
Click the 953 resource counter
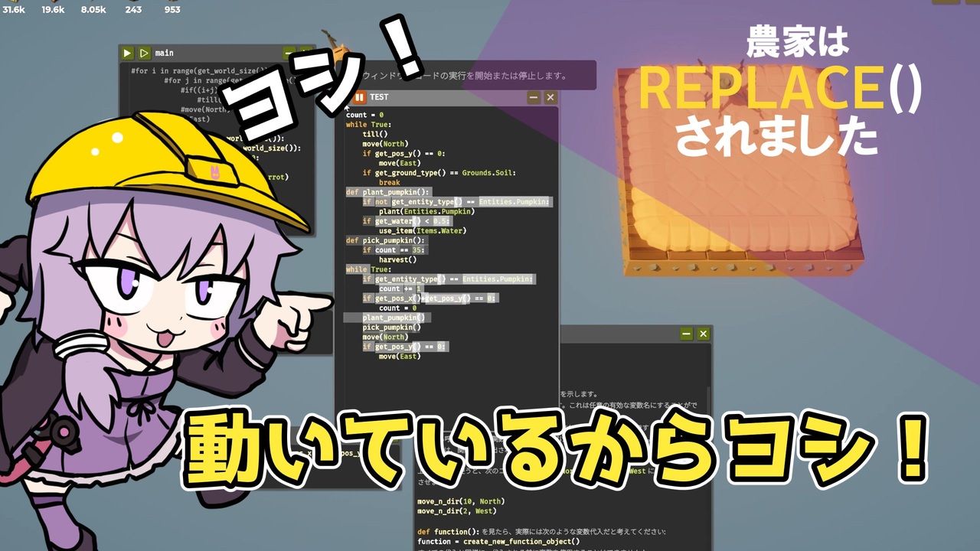click(172, 9)
